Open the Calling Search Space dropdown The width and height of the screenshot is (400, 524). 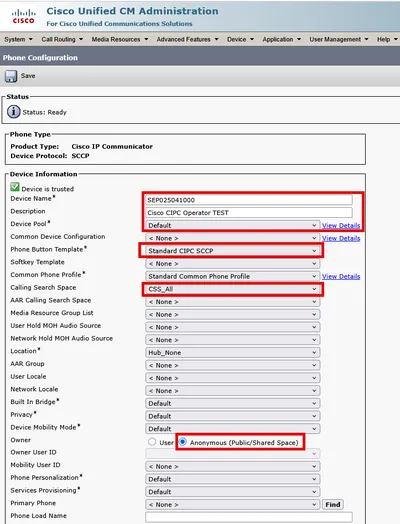click(233, 289)
